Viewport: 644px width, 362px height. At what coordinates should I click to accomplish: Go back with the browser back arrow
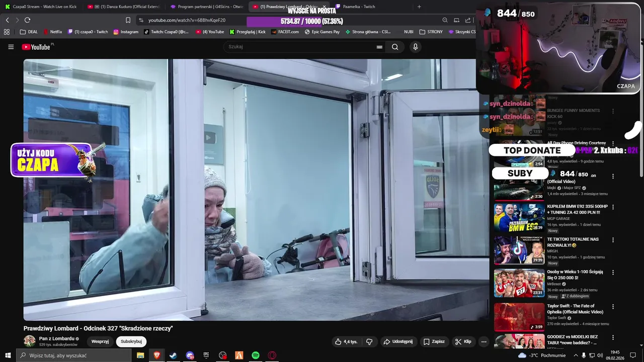[7, 20]
